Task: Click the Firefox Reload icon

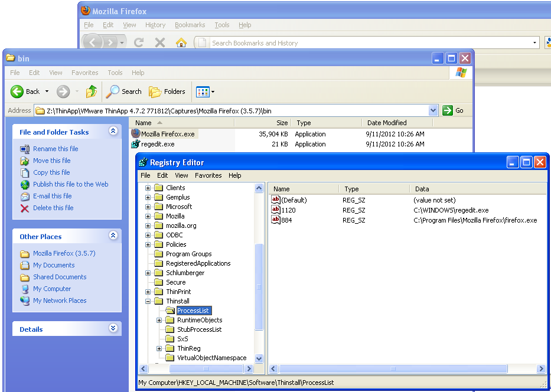Action: click(x=139, y=43)
